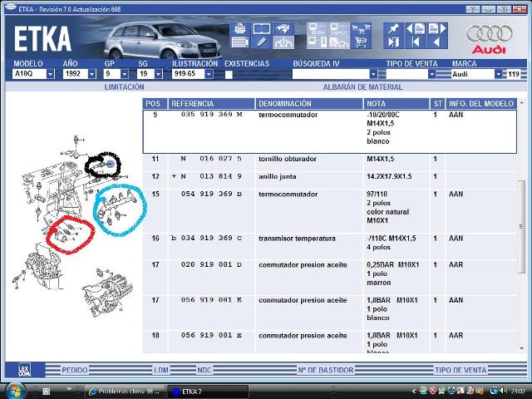Viewport: 532px width, 399px height.
Task: Switch to Problemas clima taskbar window
Action: pyautogui.click(x=125, y=392)
